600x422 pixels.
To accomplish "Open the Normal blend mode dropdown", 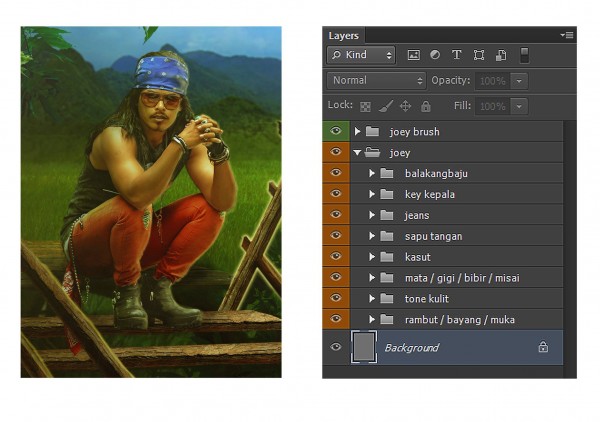I will coord(376,80).
